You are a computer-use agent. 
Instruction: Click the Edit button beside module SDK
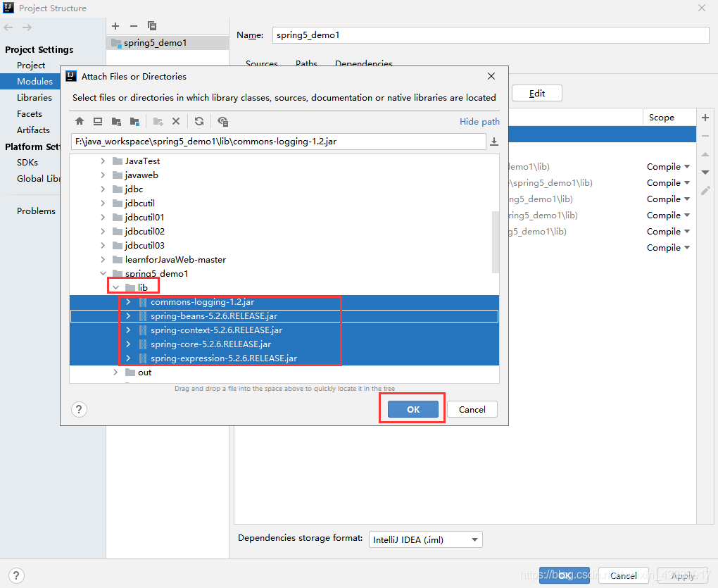(x=536, y=93)
